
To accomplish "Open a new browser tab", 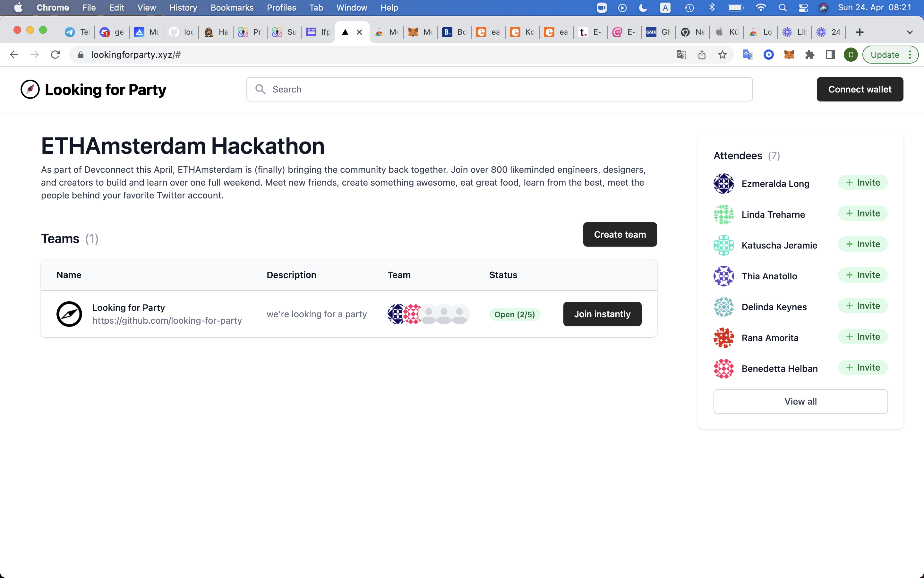I will (860, 32).
